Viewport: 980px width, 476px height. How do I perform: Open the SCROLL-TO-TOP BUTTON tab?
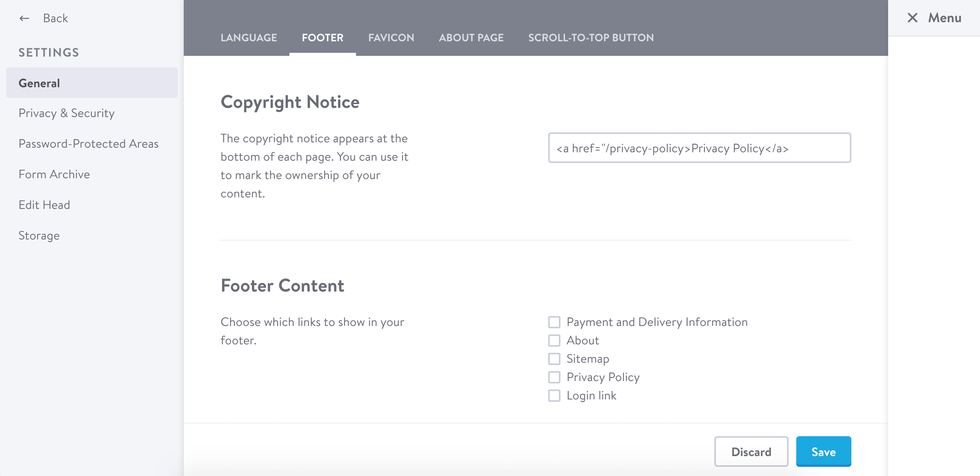pyautogui.click(x=591, y=37)
